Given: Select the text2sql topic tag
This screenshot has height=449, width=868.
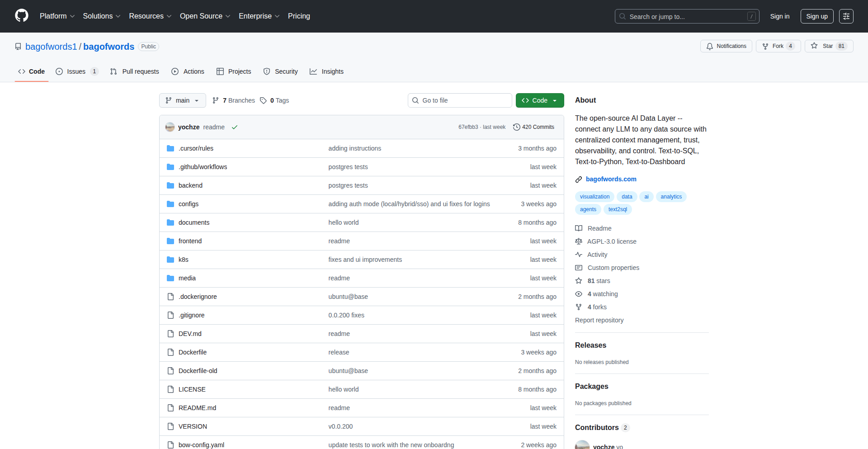Looking at the screenshot, I should pyautogui.click(x=618, y=209).
